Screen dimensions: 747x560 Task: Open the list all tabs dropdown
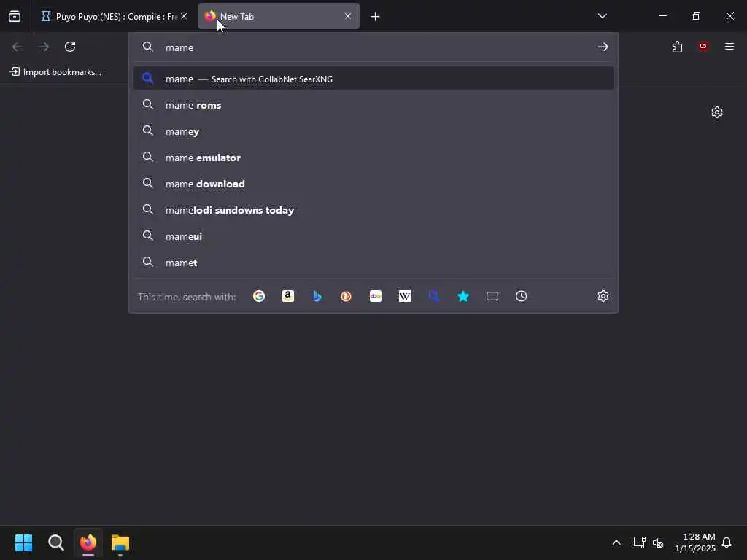(602, 16)
